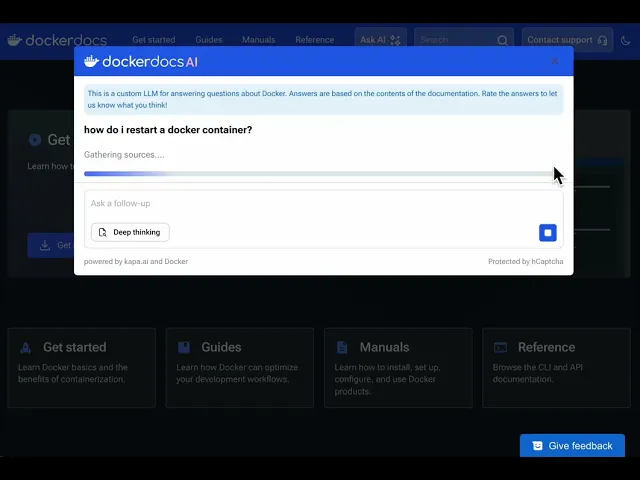Open Get started in the top navigation
This screenshot has height=480, width=640.
[153, 40]
